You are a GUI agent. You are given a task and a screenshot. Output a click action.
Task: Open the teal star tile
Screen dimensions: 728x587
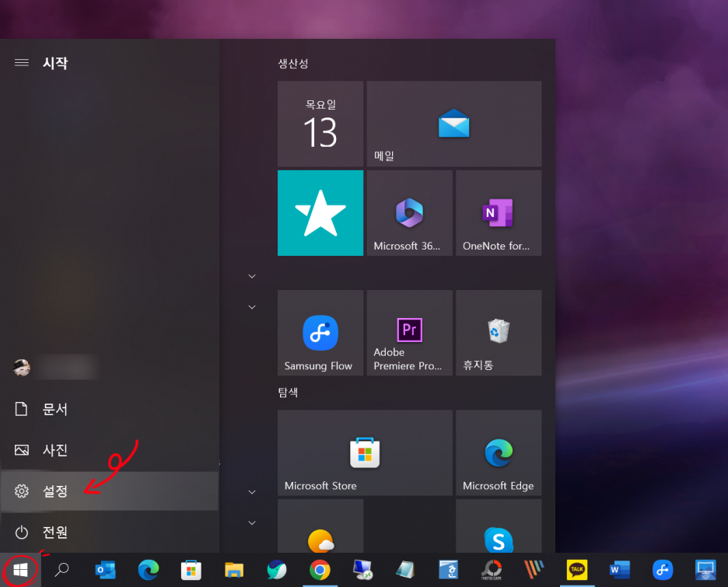(320, 213)
